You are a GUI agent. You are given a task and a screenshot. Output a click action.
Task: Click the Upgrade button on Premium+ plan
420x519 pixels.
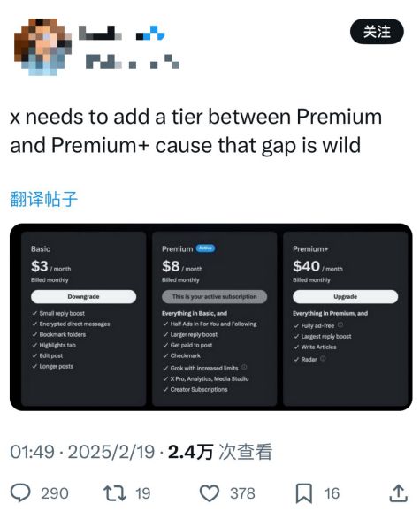point(345,296)
